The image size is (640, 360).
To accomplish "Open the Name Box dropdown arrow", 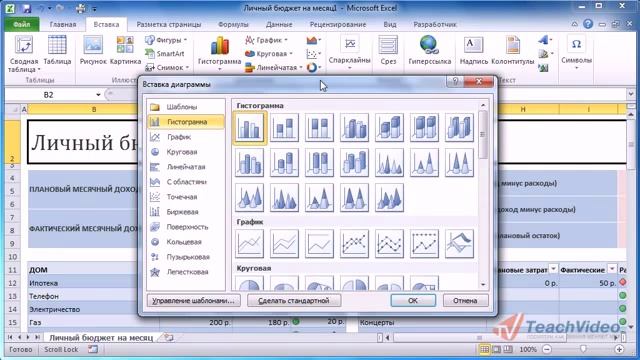I will coord(98,95).
